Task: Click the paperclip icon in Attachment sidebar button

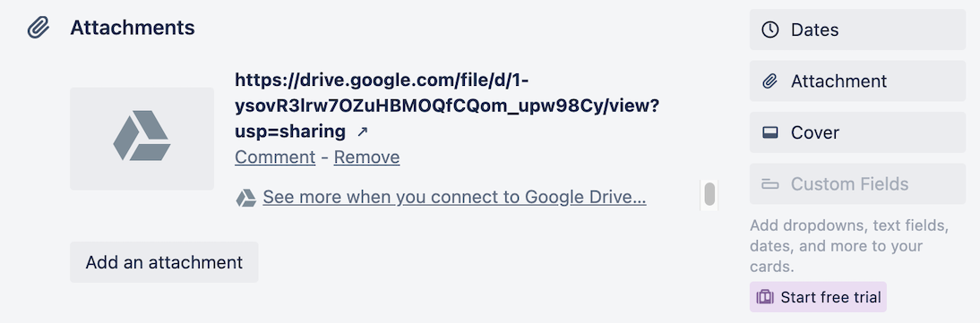Action: point(770,81)
